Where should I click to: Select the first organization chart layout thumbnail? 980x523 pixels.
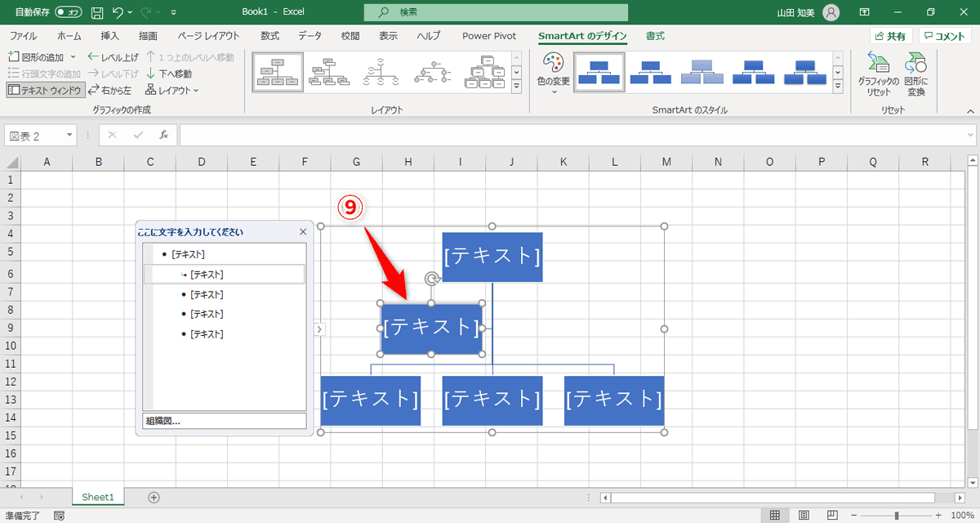tap(278, 73)
